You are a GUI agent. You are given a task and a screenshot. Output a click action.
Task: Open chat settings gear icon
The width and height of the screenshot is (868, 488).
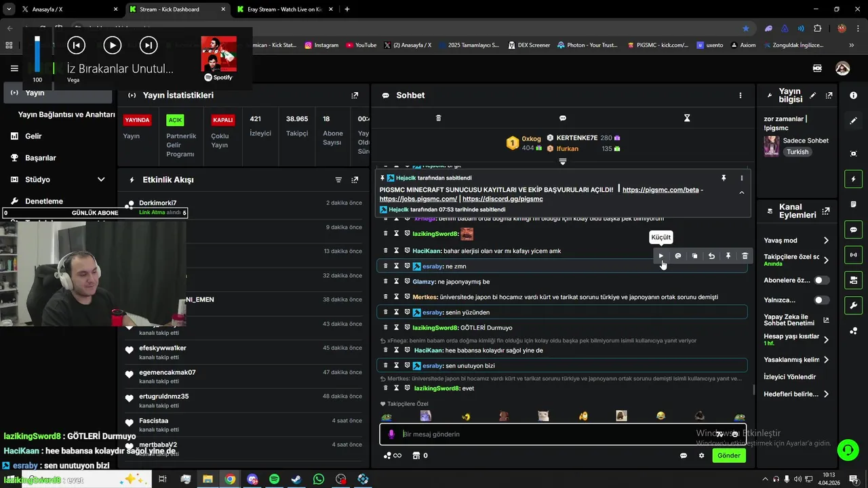(x=702, y=455)
